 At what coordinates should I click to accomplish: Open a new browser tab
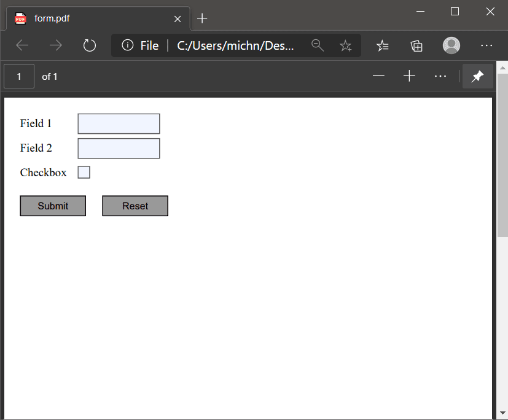click(201, 18)
